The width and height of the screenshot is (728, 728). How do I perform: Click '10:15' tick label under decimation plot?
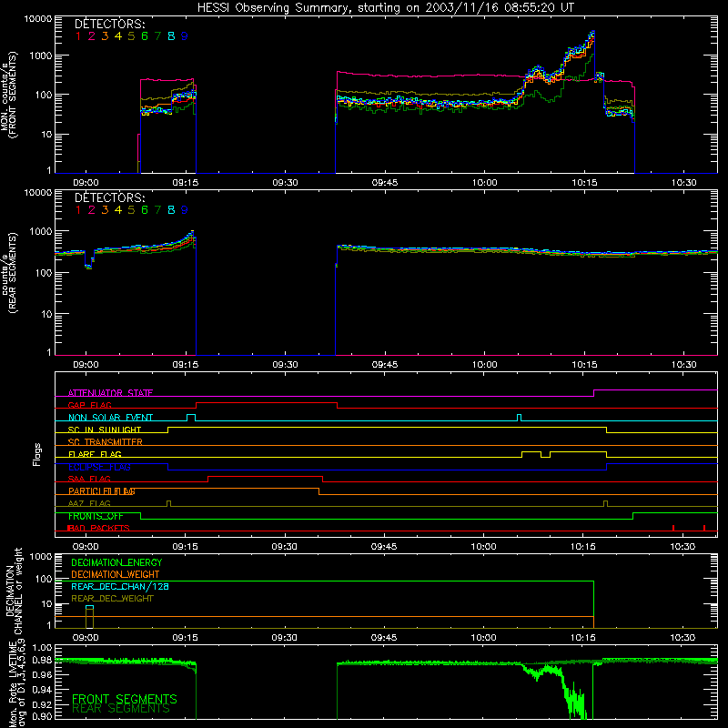582,638
